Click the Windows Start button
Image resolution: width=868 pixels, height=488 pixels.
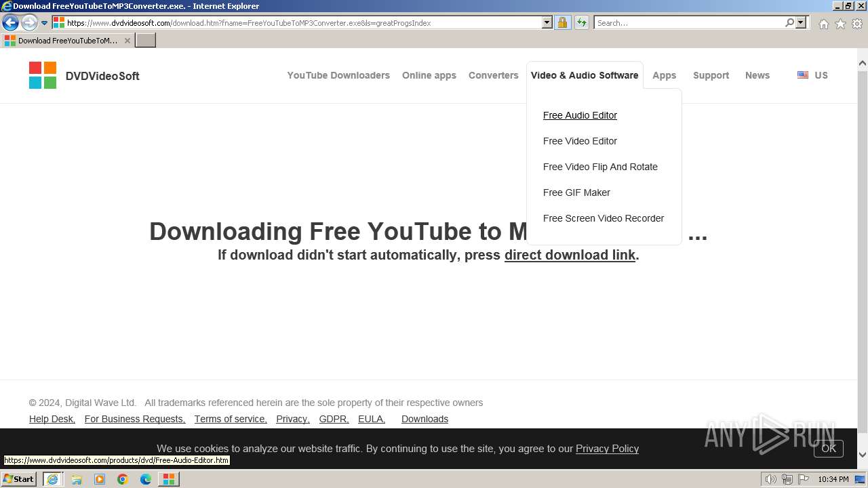19,479
